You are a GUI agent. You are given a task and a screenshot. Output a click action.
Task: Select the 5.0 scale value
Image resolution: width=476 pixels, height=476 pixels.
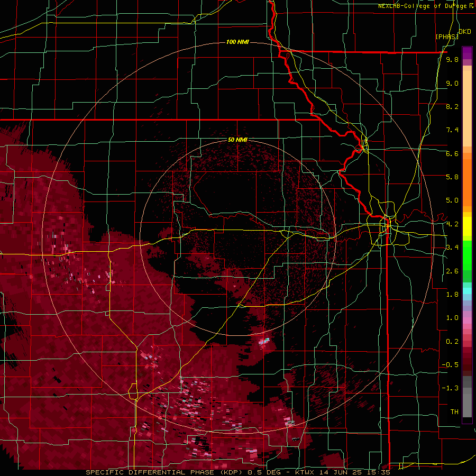point(452,200)
